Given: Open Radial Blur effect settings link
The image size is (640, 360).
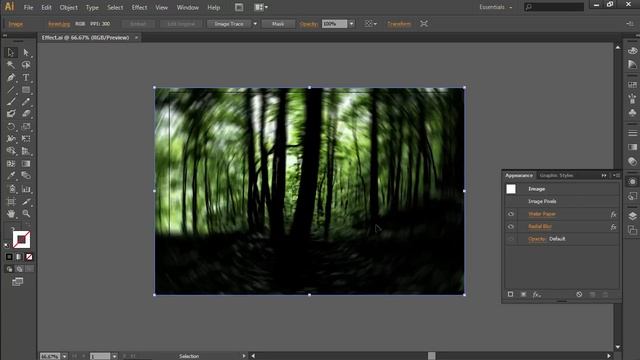Looking at the screenshot, I should tap(540, 227).
